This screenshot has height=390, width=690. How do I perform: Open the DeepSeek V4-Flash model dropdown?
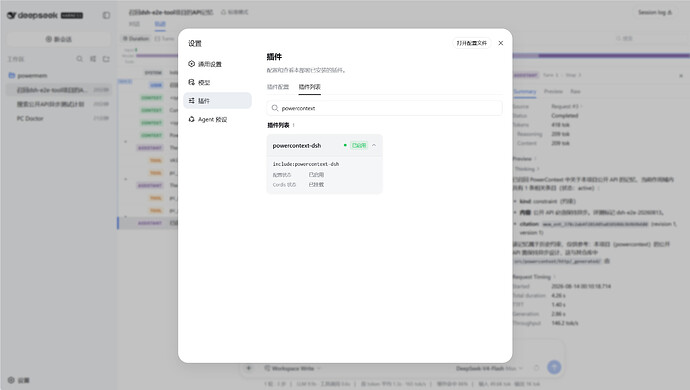[x=489, y=368]
